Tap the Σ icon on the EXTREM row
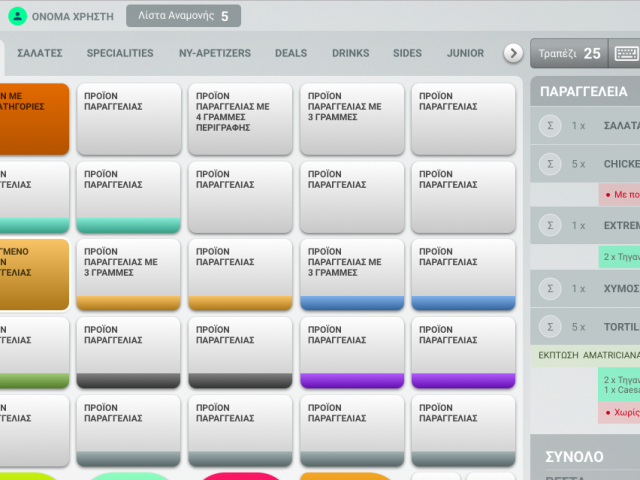The width and height of the screenshot is (640, 480). click(x=550, y=225)
